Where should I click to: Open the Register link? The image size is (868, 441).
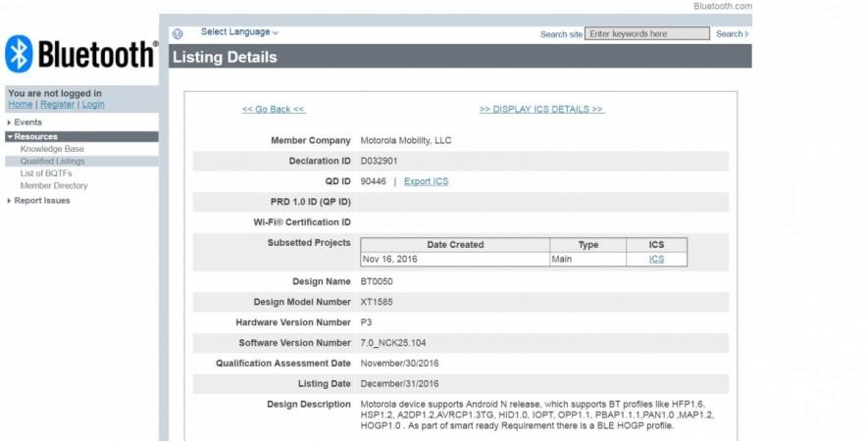point(57,105)
